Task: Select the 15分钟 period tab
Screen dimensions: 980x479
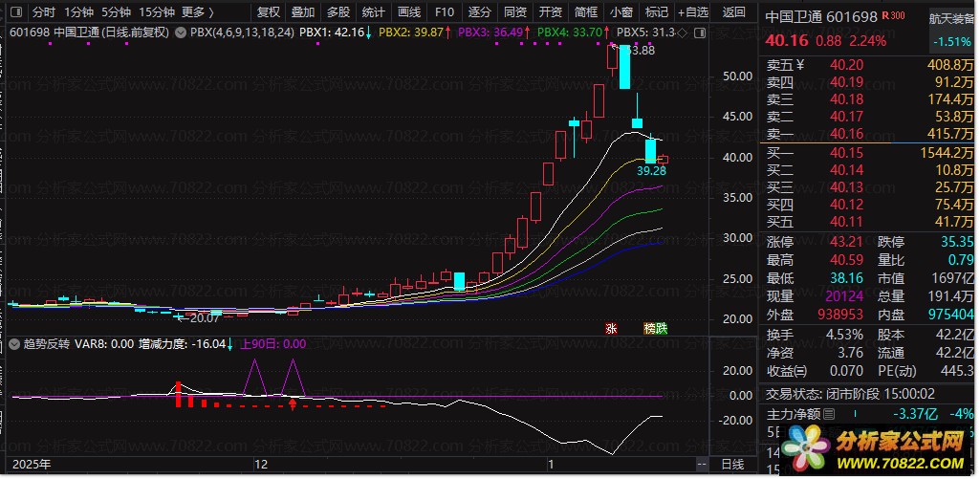Action: click(x=156, y=11)
